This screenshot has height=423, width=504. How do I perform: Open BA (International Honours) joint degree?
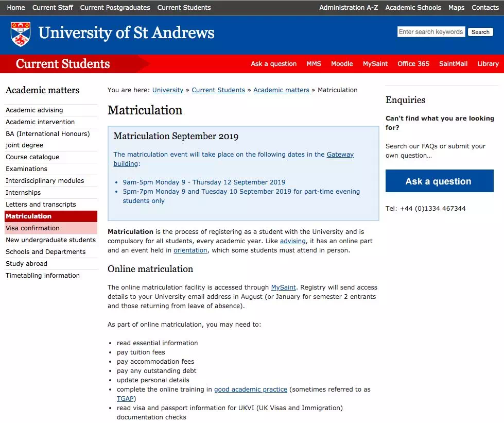tap(51, 139)
